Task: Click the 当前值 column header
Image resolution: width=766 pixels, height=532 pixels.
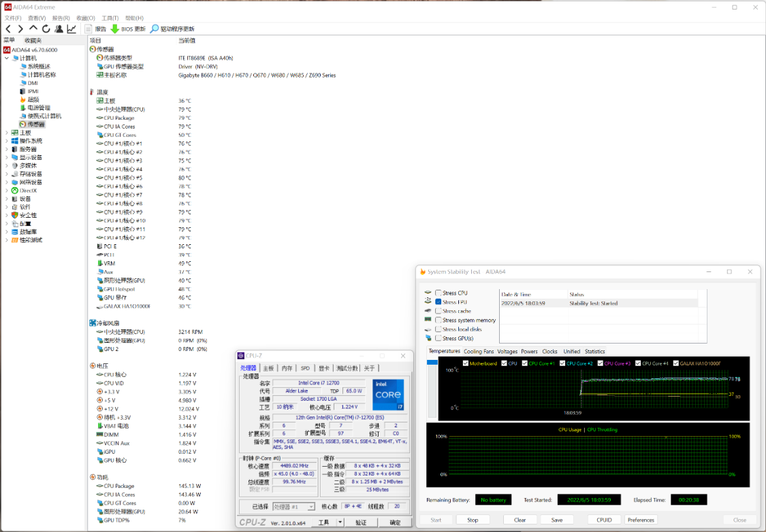Action: (187, 41)
